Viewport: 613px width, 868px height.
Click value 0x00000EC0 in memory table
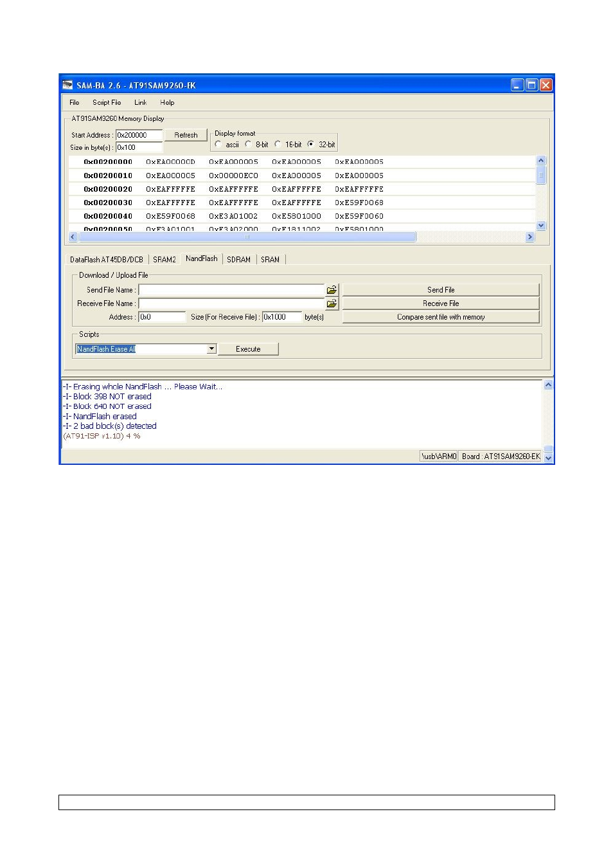pyautogui.click(x=233, y=176)
